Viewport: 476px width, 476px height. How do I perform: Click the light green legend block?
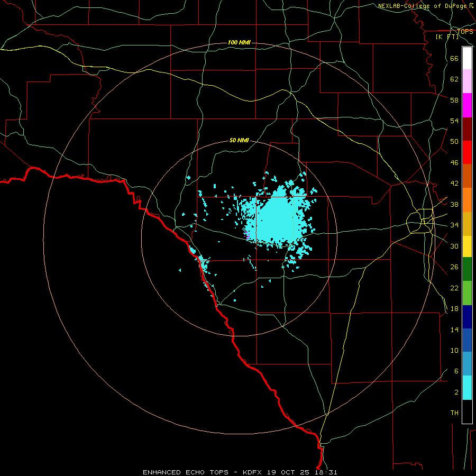467,293
